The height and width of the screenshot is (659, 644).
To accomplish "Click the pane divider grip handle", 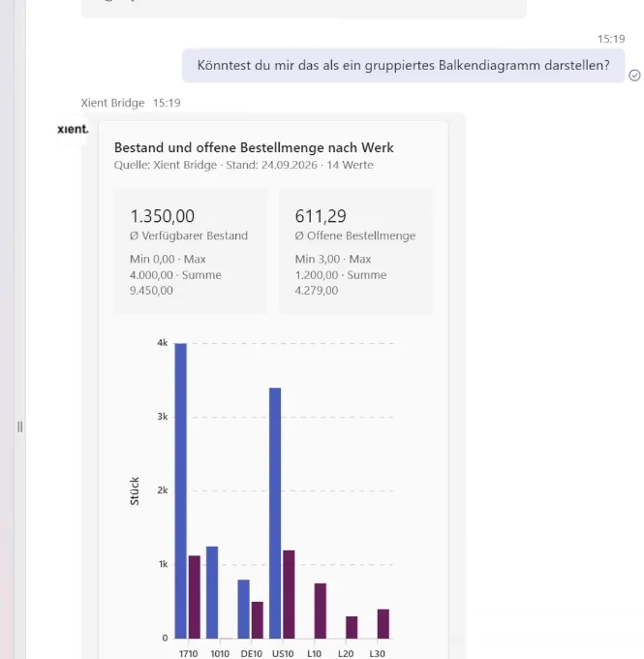I will point(19,427).
